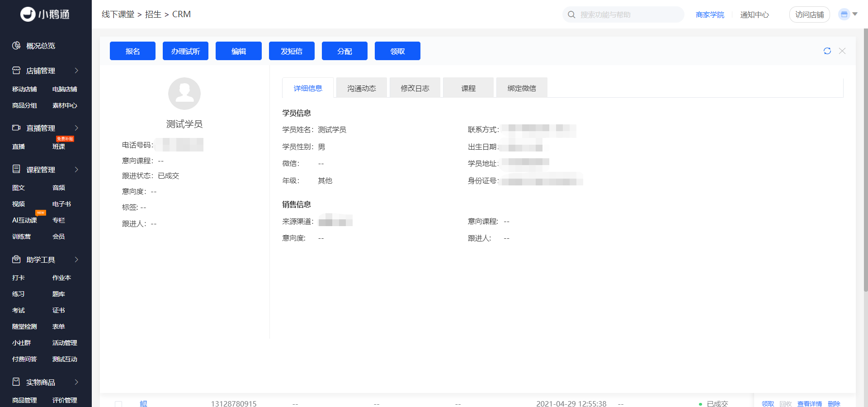
Task: Click the 助学工具 toolbox icon
Action: [16, 259]
